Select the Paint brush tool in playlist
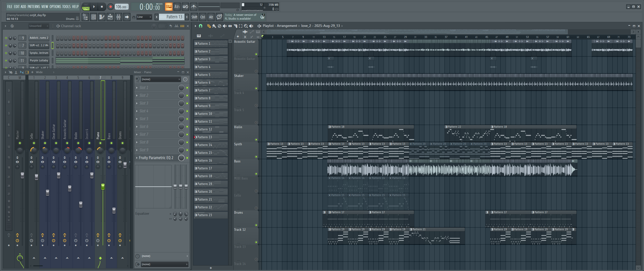 [x=214, y=26]
